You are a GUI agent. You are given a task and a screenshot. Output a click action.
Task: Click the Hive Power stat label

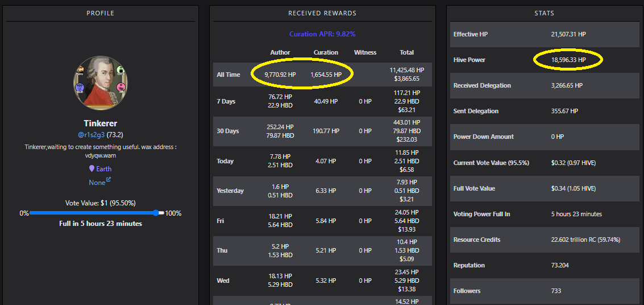click(x=469, y=60)
